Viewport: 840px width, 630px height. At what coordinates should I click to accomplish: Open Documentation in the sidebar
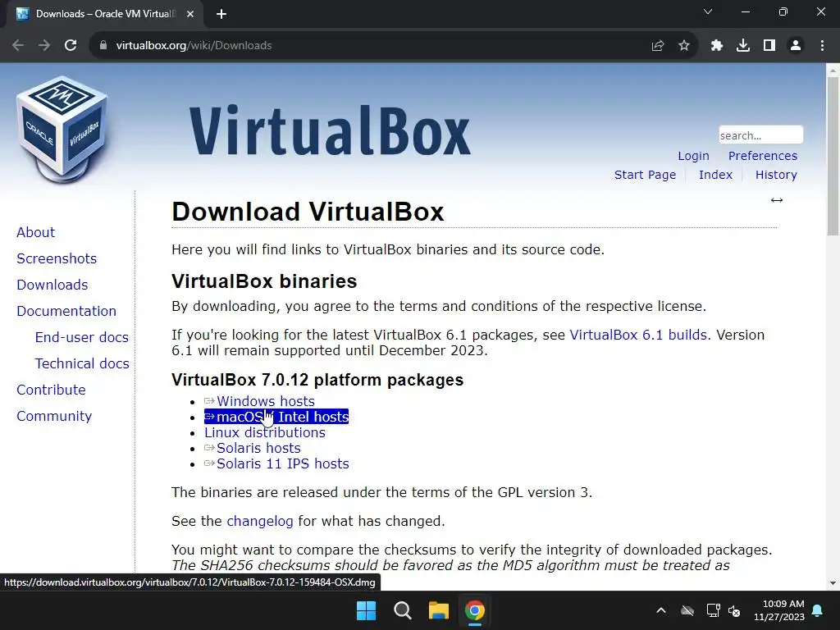click(x=66, y=311)
